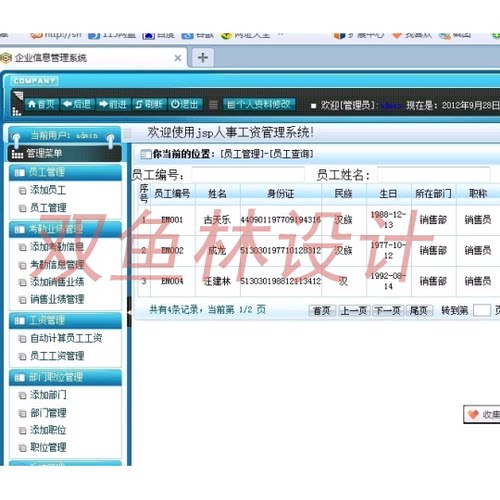Click the sidebar collapse arrow handle

[x=129, y=312]
